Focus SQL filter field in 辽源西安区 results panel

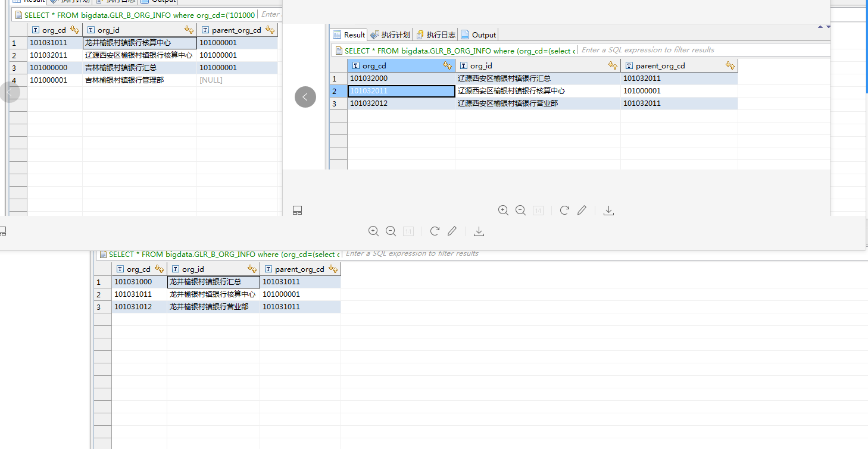(704, 50)
